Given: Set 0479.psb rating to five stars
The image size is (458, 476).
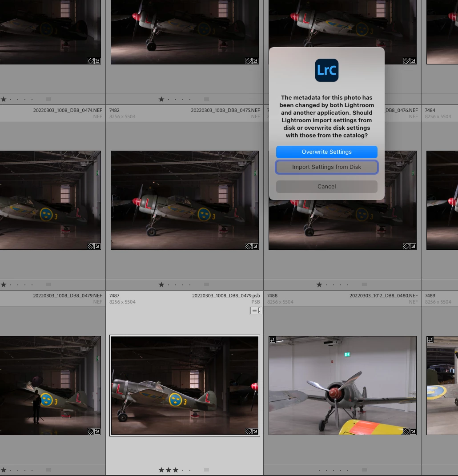Looking at the screenshot, I should point(190,470).
